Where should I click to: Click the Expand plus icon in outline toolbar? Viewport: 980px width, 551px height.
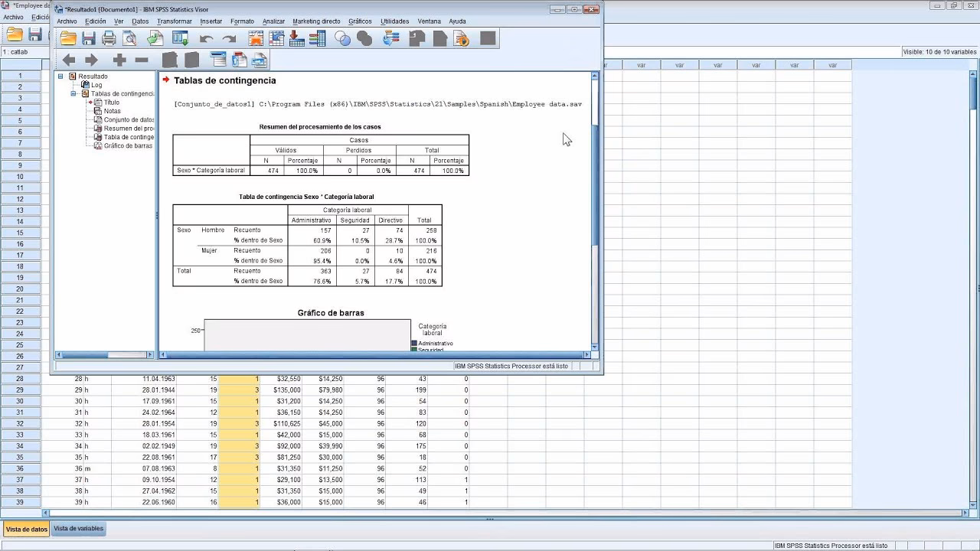click(x=119, y=60)
